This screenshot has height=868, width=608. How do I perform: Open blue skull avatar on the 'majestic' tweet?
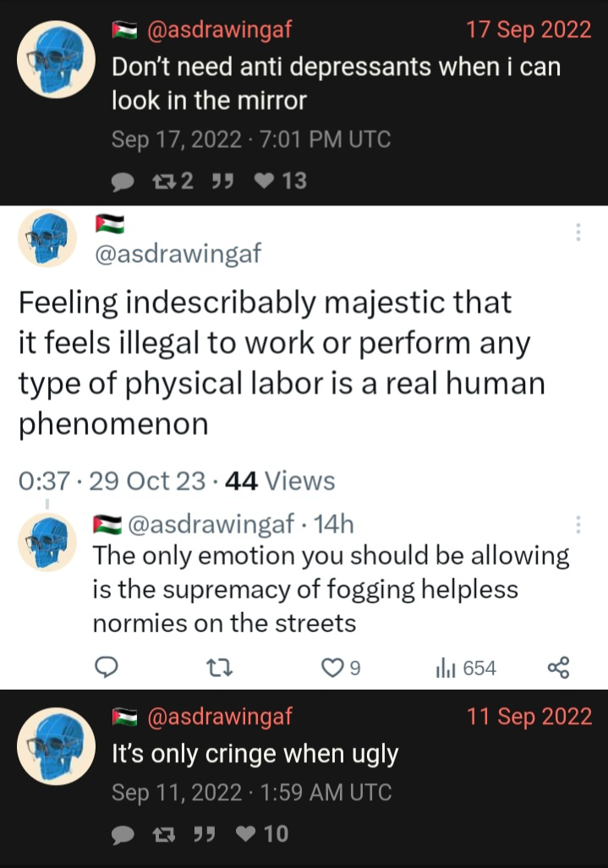47,238
